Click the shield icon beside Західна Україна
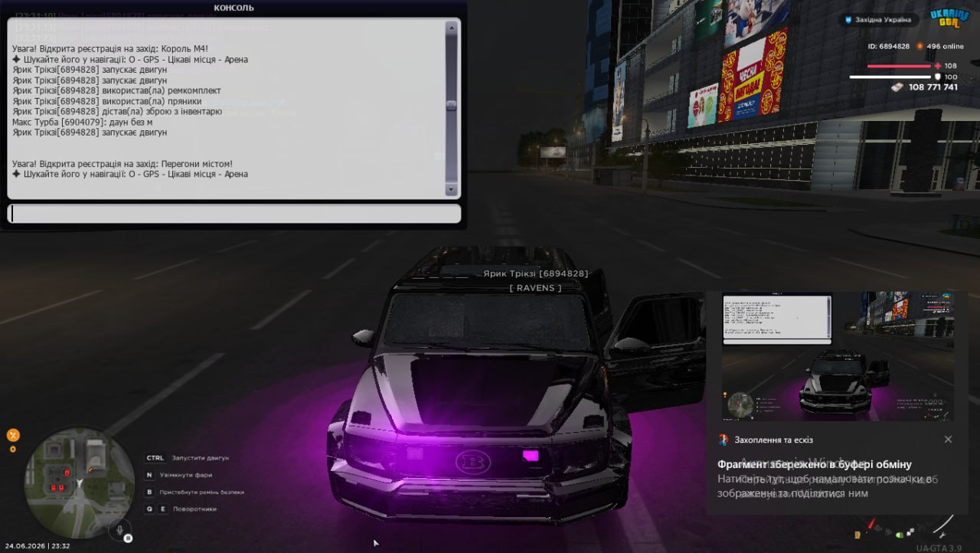 848,20
